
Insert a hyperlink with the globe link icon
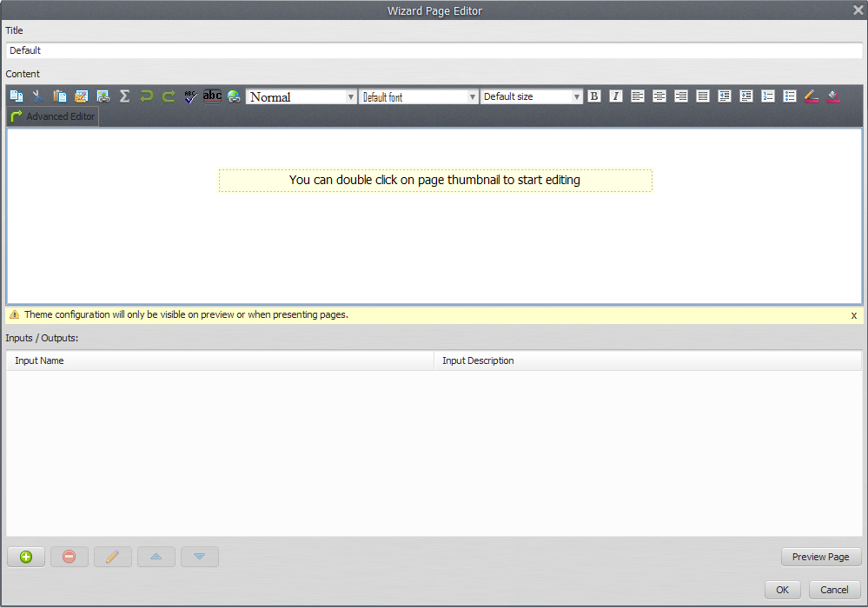[234, 96]
